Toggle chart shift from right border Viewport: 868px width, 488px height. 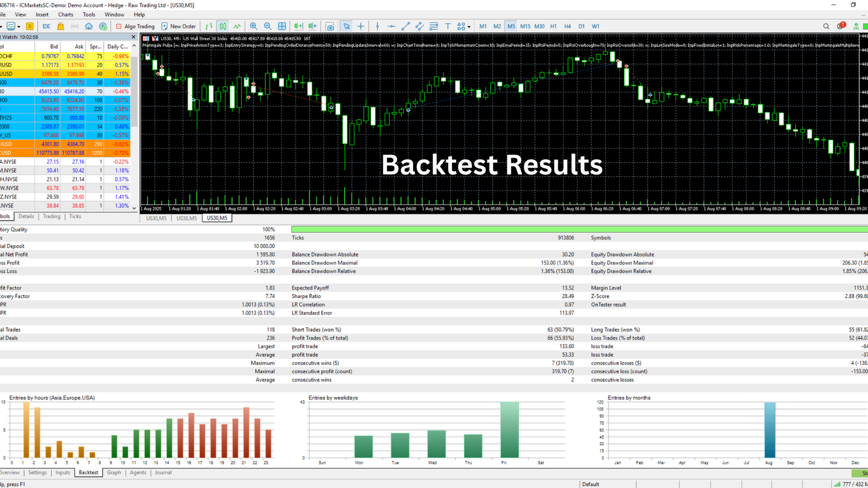point(313,26)
